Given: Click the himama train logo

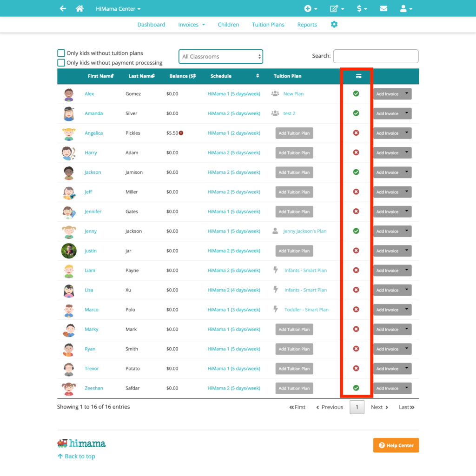Looking at the screenshot, I should (x=81, y=443).
